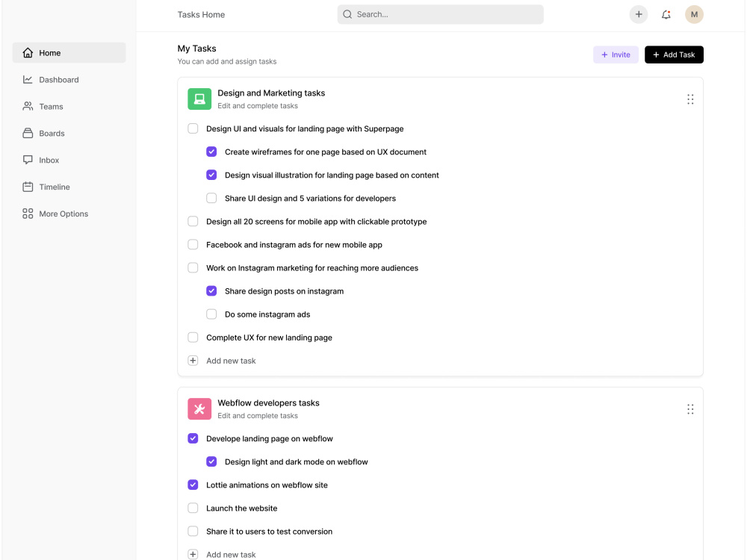Click Add new task under Design and Marketing

click(231, 361)
